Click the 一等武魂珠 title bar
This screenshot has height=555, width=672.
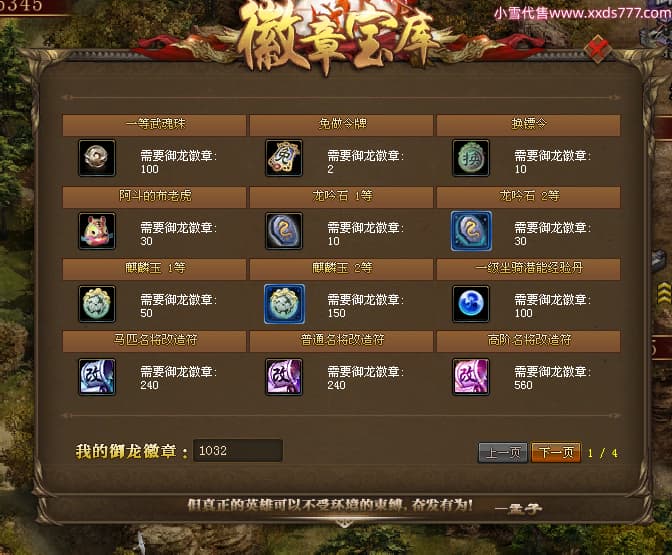point(154,125)
